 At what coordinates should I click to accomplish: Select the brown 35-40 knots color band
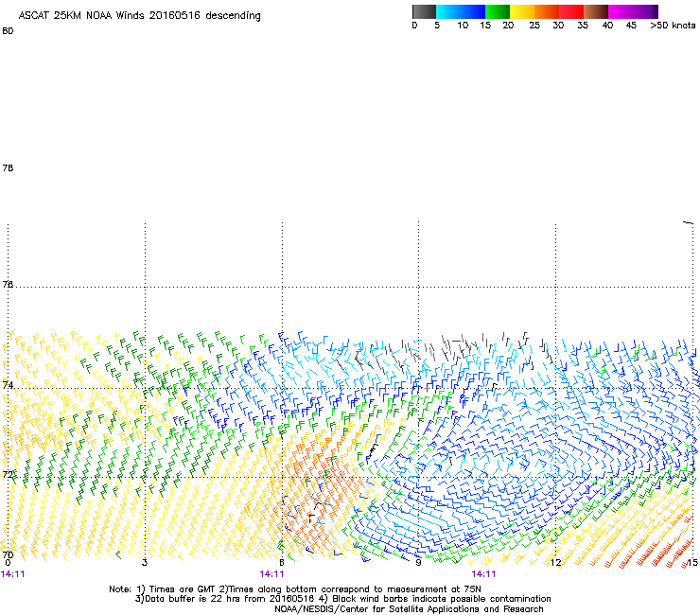click(x=596, y=11)
